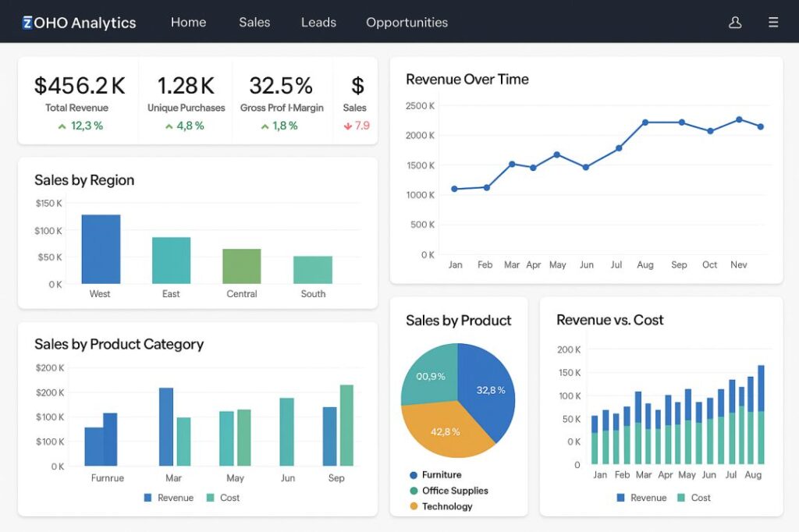The height and width of the screenshot is (532, 799).
Task: Click the Zoho Analytics logo
Action: pyautogui.click(x=78, y=22)
